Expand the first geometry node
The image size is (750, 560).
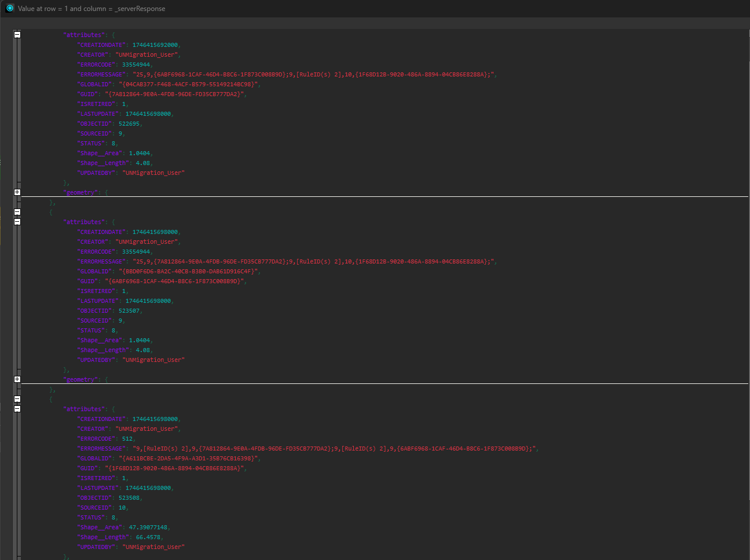(17, 192)
